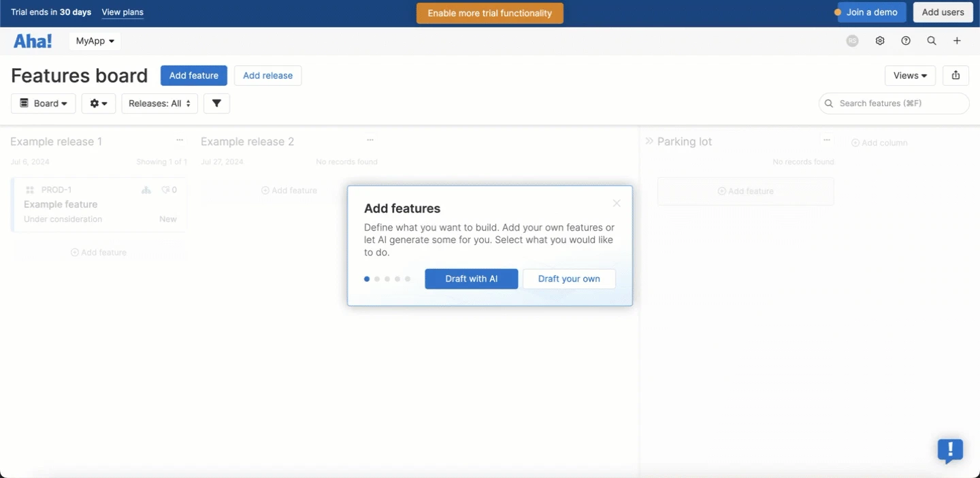The width and height of the screenshot is (980, 478).
Task: Click the Parking lot title
Action: pos(685,142)
